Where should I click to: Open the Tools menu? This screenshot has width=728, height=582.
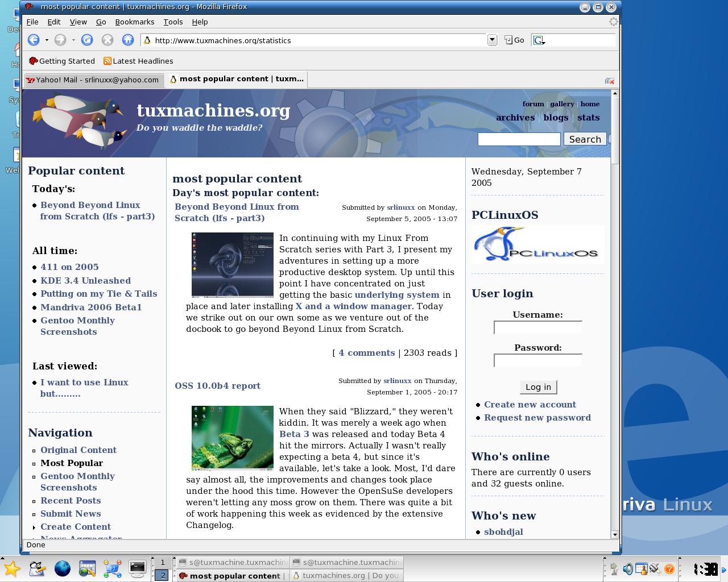[173, 22]
